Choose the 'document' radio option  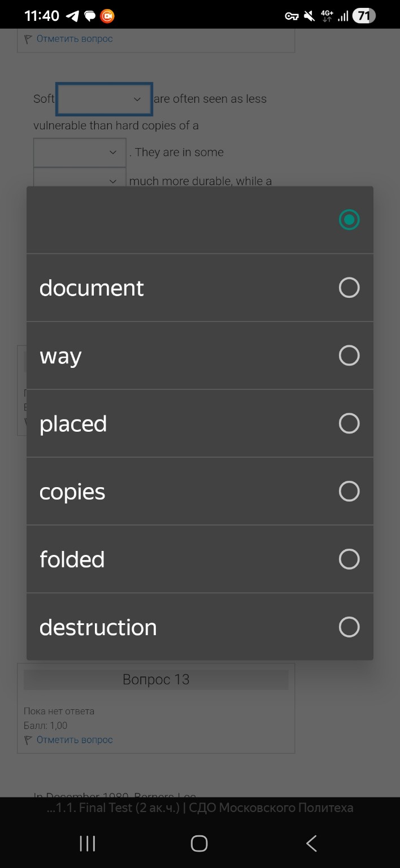coord(349,288)
